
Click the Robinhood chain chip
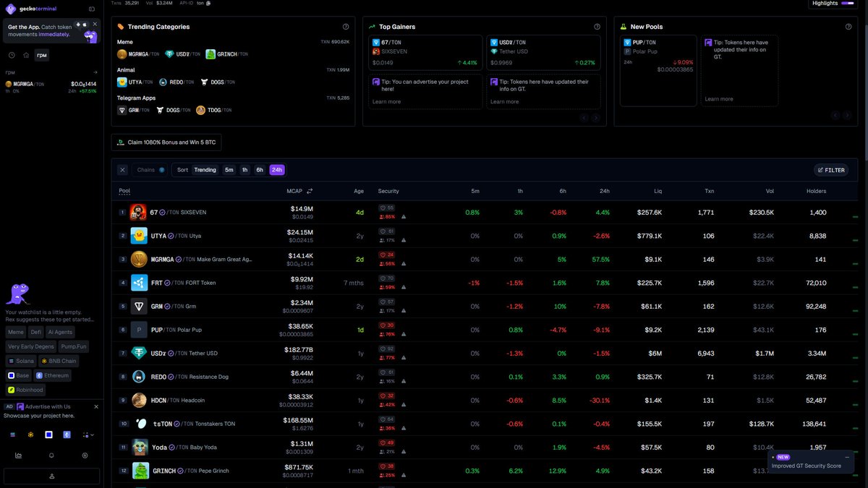coord(25,390)
